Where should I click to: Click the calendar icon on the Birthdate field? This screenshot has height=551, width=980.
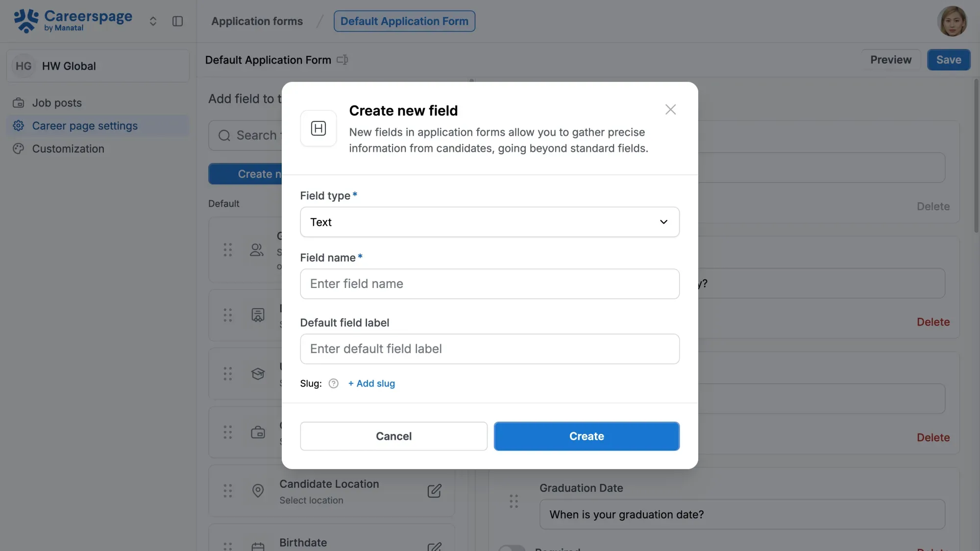(x=258, y=546)
